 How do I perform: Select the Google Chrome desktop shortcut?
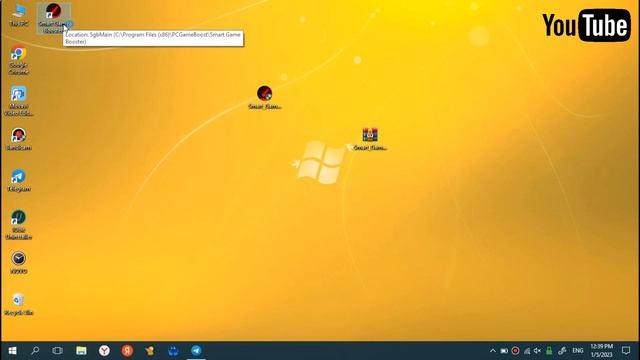[x=18, y=60]
